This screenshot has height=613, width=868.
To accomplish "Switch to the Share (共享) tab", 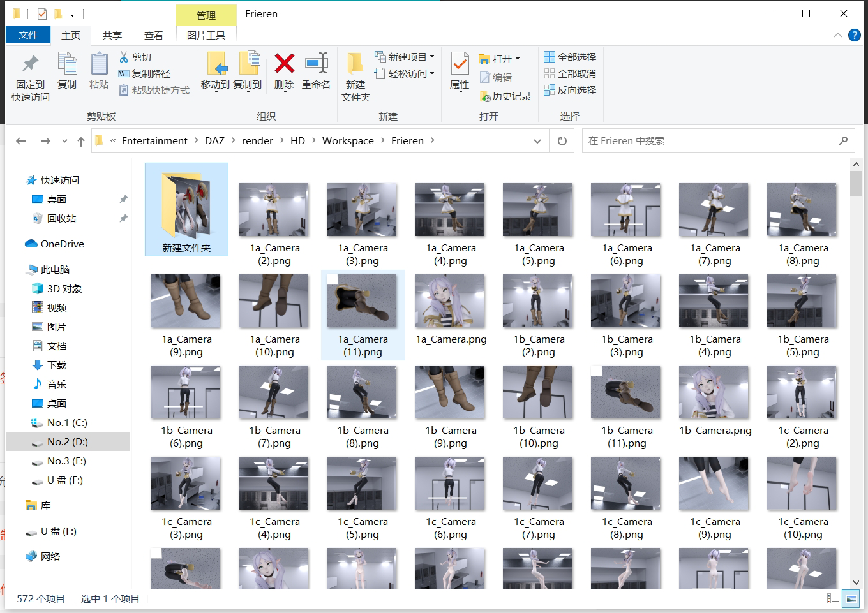I will [x=112, y=36].
